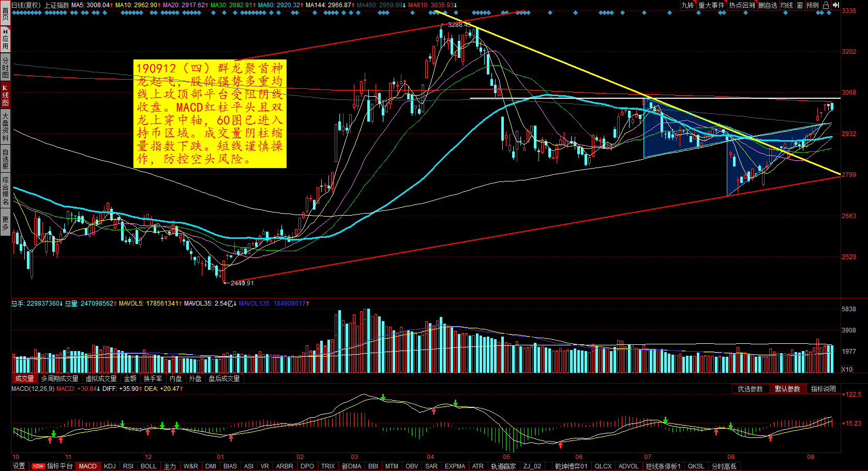This screenshot has height=471, width=868.
Task: Open the 首页 sidebar tab
Action: pyautogui.click(x=5, y=13)
